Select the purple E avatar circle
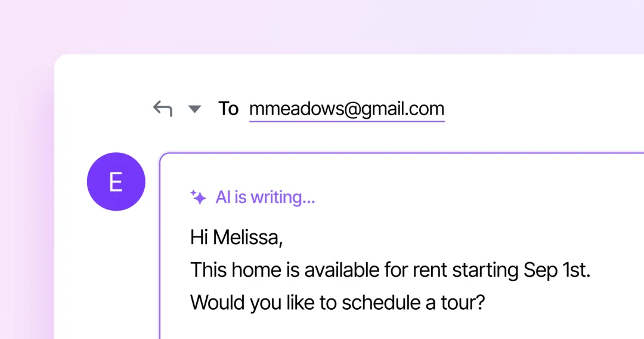Viewport: 644px width, 339px height. [x=116, y=181]
